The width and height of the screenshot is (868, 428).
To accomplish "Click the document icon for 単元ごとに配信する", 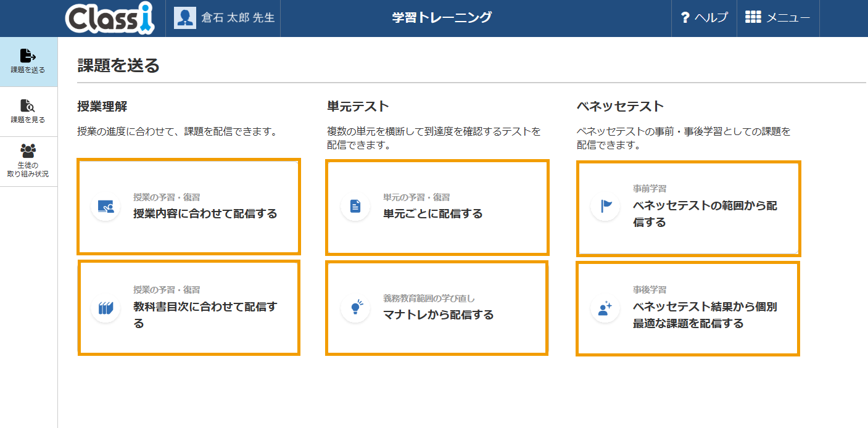I will click(355, 207).
